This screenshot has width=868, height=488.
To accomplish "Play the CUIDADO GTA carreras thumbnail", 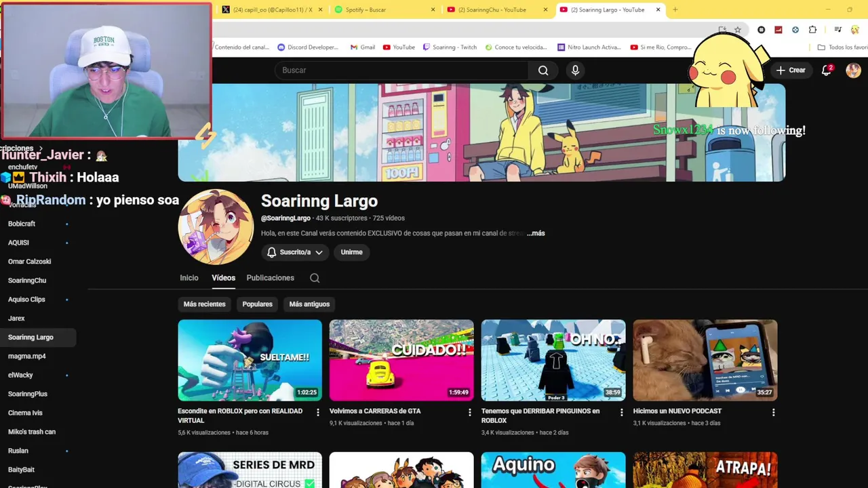I will click(401, 361).
